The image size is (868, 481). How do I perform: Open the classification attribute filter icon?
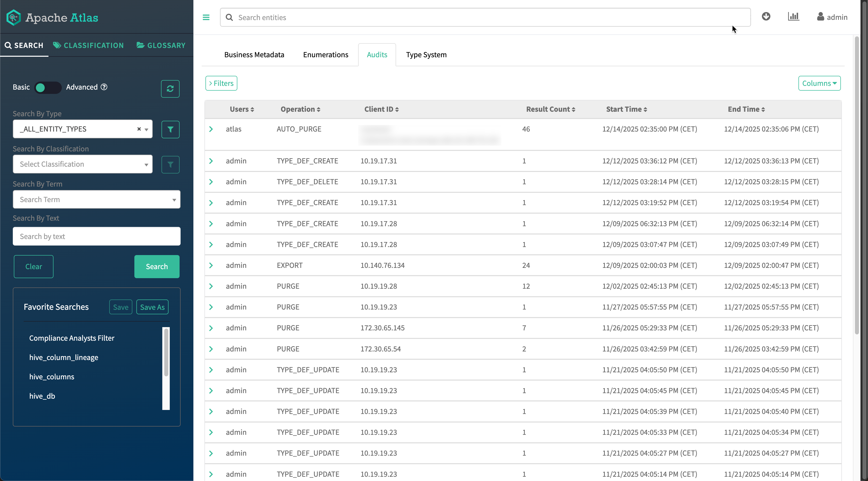point(170,164)
